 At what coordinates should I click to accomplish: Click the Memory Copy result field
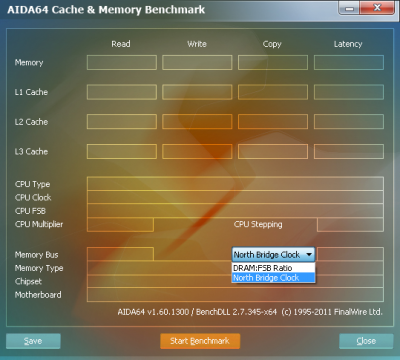[273, 63]
